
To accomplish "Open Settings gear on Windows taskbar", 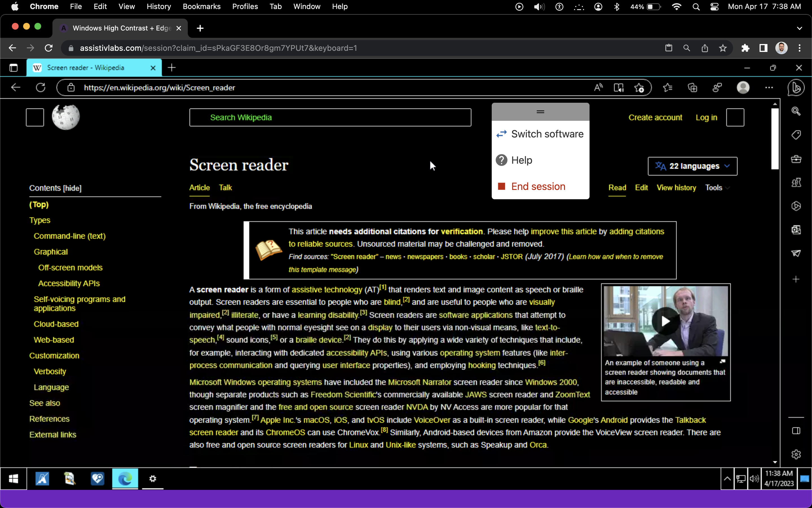I will pos(153,479).
